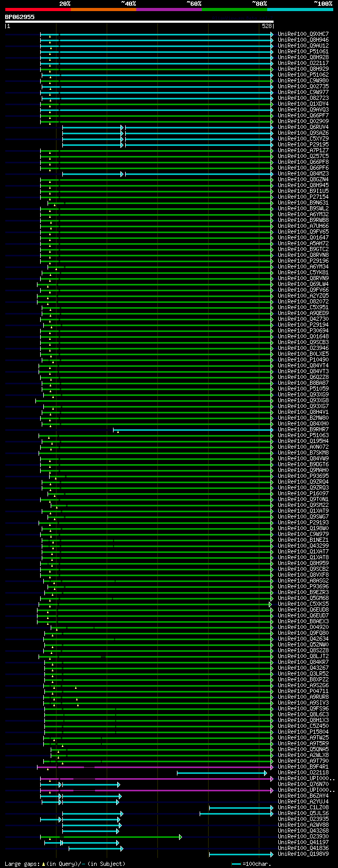Open hit UniRef100_P51062
This screenshot has height=868, width=338.
(x=303, y=75)
